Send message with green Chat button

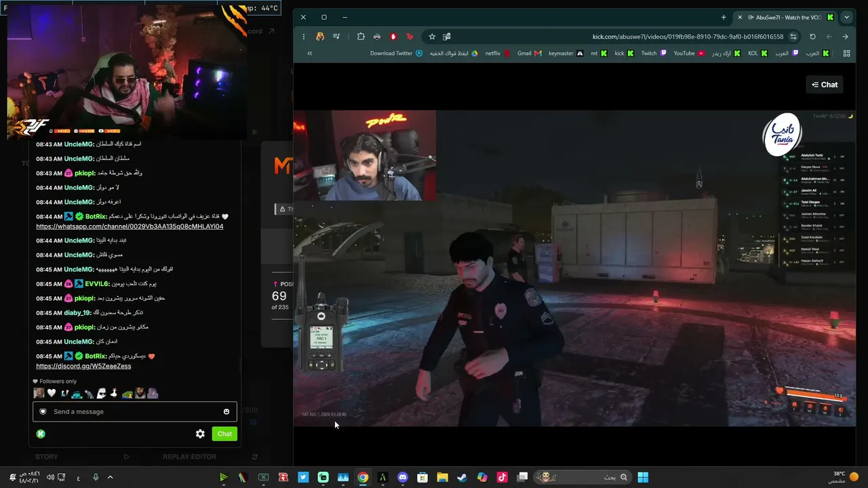pyautogui.click(x=224, y=434)
